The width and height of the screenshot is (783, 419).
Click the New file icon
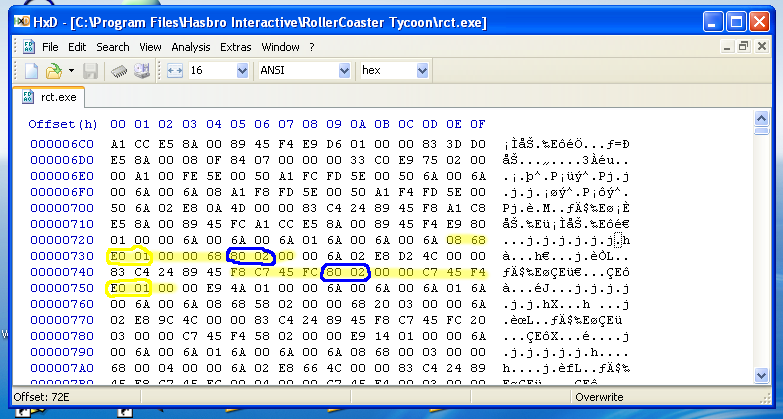pos(31,71)
